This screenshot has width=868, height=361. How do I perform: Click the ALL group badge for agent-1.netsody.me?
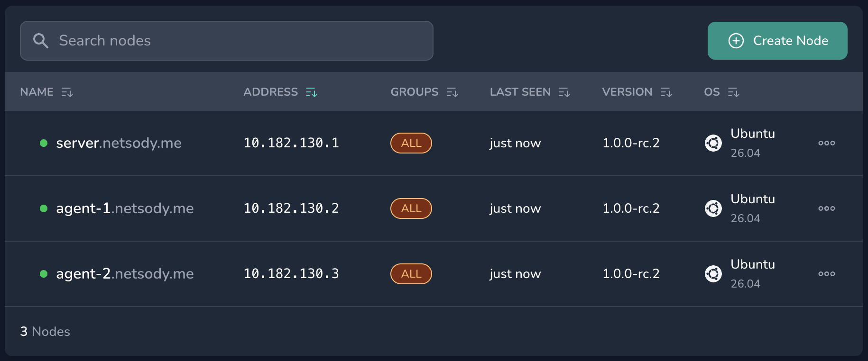point(411,208)
